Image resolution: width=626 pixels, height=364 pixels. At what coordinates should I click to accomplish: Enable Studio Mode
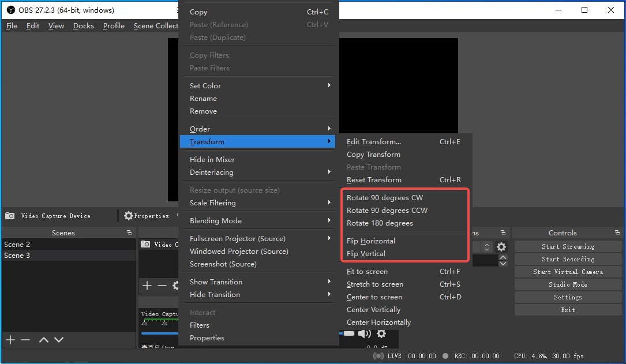567,284
